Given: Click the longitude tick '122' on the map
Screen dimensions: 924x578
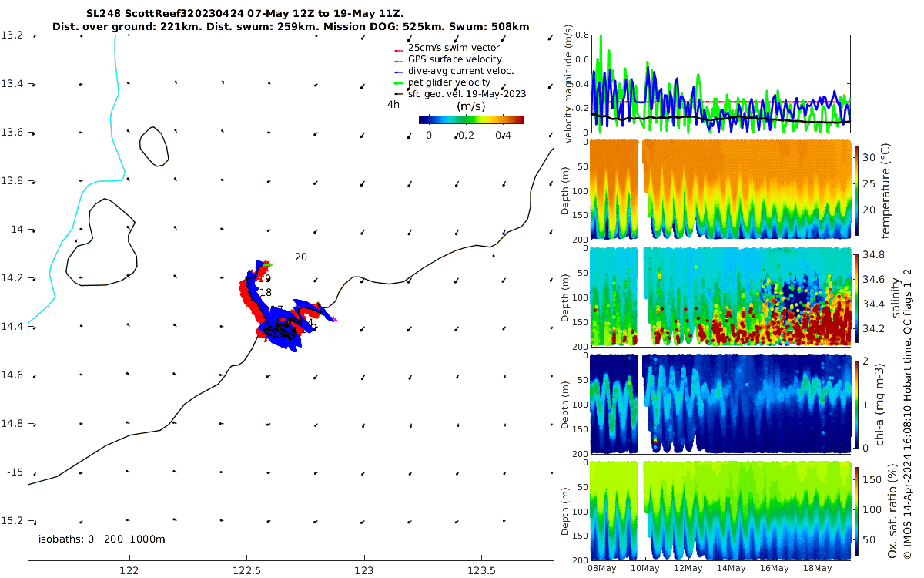Looking at the screenshot, I should pyautogui.click(x=129, y=570).
